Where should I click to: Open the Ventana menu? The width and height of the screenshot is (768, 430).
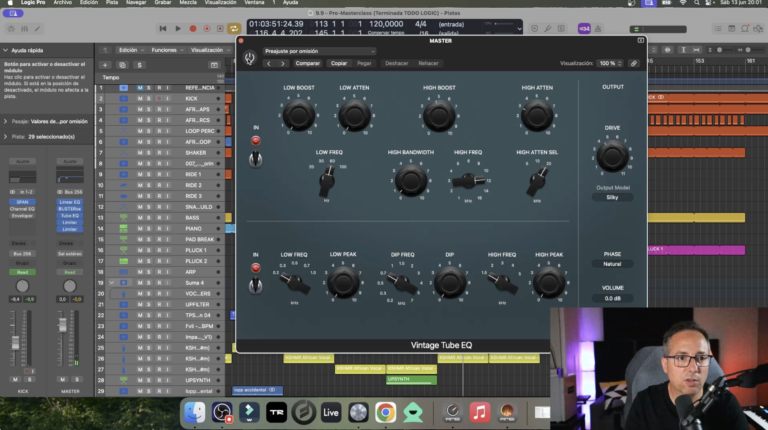[254, 2]
